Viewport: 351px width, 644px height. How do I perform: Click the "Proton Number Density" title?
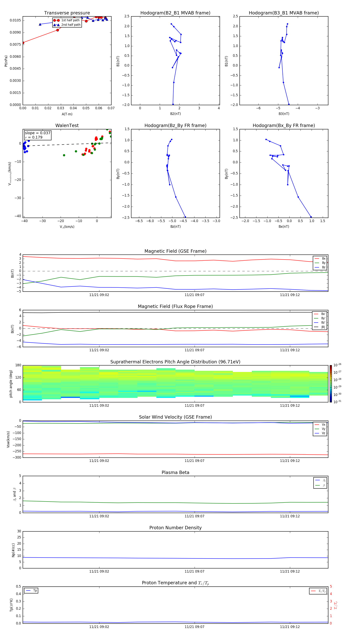[x=175, y=528]
